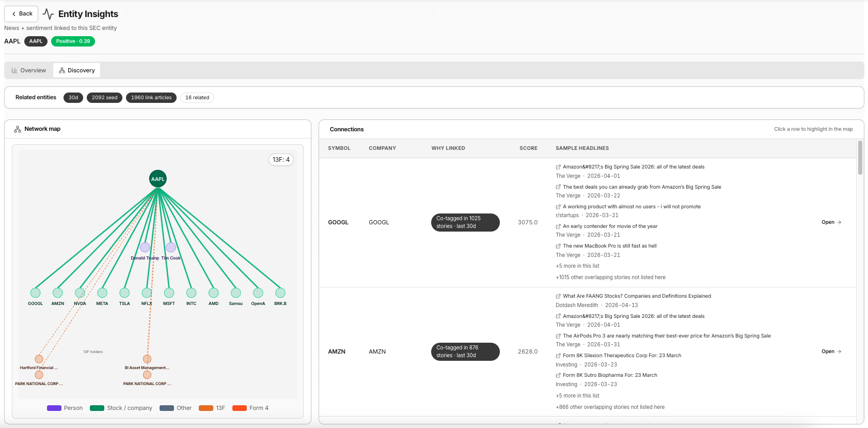Select PARK NATIONAL CORP node under BI Asset

click(x=147, y=375)
